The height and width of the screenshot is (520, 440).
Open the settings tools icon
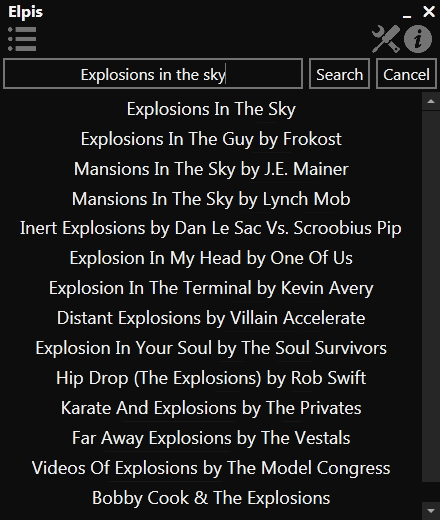386,39
